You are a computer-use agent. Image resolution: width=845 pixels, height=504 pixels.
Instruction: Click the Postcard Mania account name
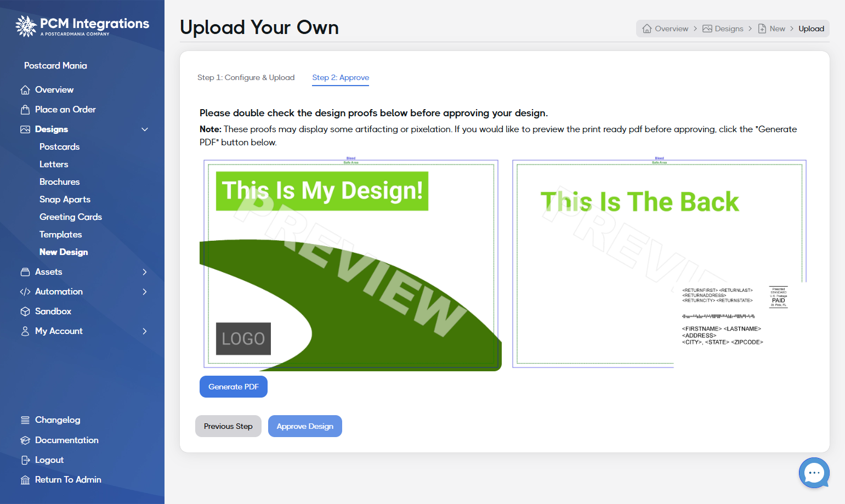click(55, 66)
